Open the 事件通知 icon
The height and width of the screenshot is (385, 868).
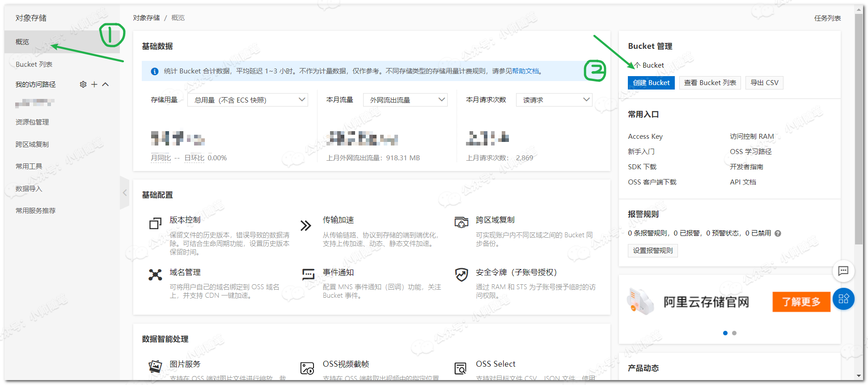click(x=308, y=274)
